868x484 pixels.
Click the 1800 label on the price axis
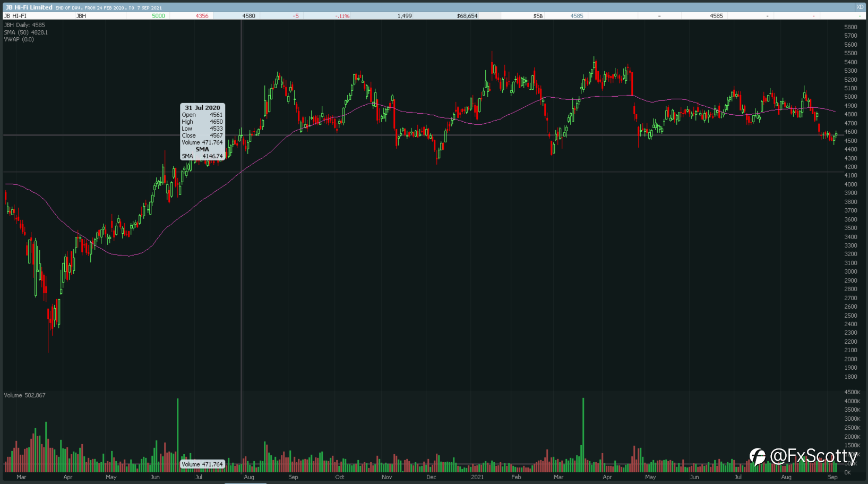pos(850,377)
